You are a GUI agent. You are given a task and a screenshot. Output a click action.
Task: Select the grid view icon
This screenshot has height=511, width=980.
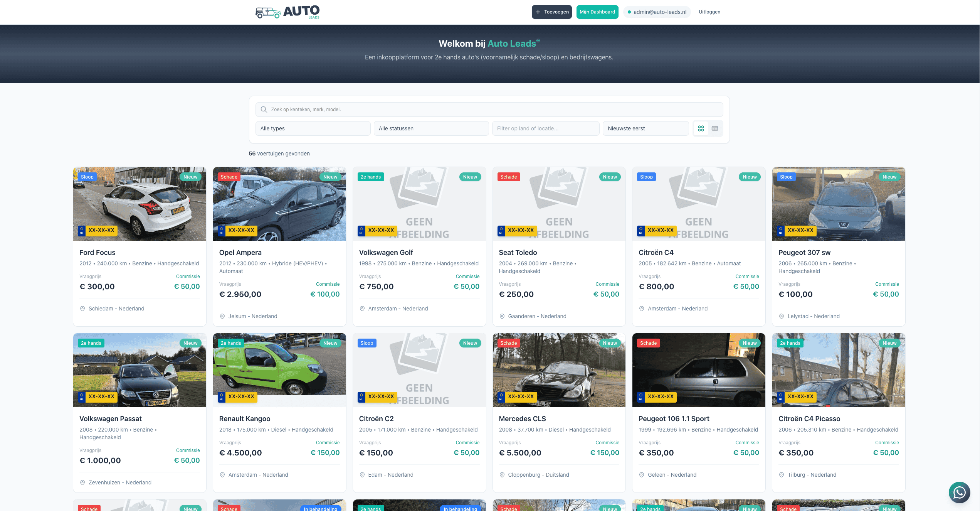[701, 128]
